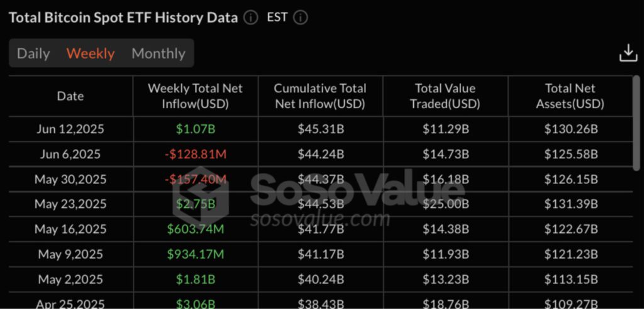Click Cumulative Total Net Inflow header
Image resolution: width=644 pixels, height=309 pixels.
click(x=320, y=96)
